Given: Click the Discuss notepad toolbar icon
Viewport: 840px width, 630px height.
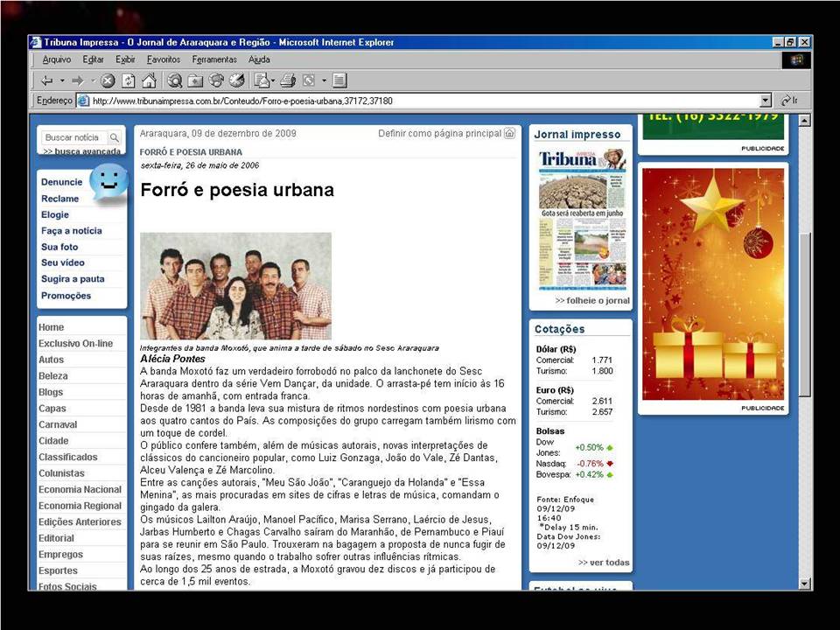Looking at the screenshot, I should click(x=339, y=80).
